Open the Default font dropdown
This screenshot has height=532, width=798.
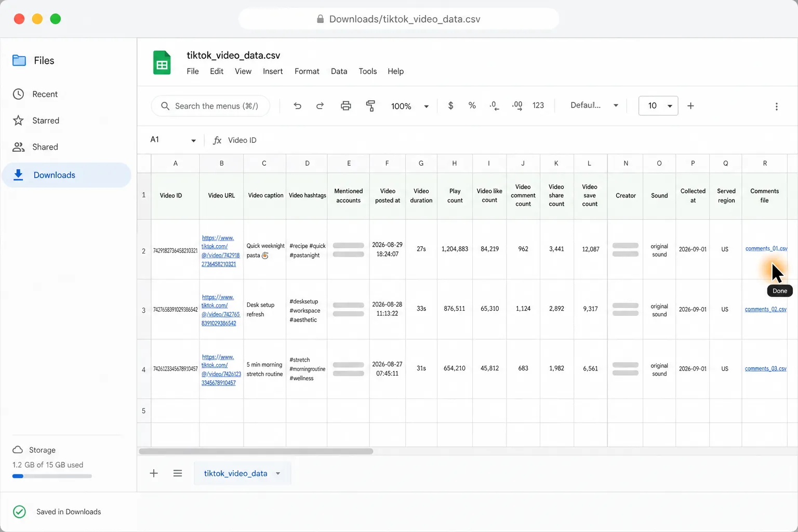(x=595, y=105)
